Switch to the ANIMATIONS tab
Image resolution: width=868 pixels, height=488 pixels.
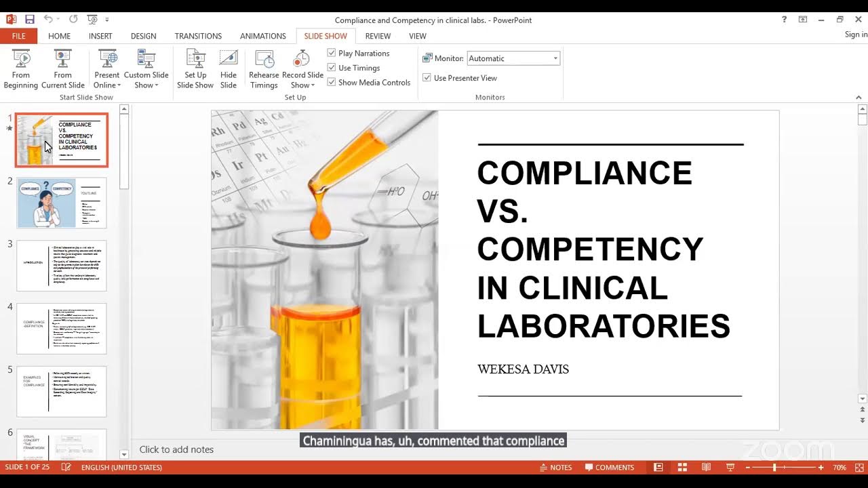pos(263,36)
